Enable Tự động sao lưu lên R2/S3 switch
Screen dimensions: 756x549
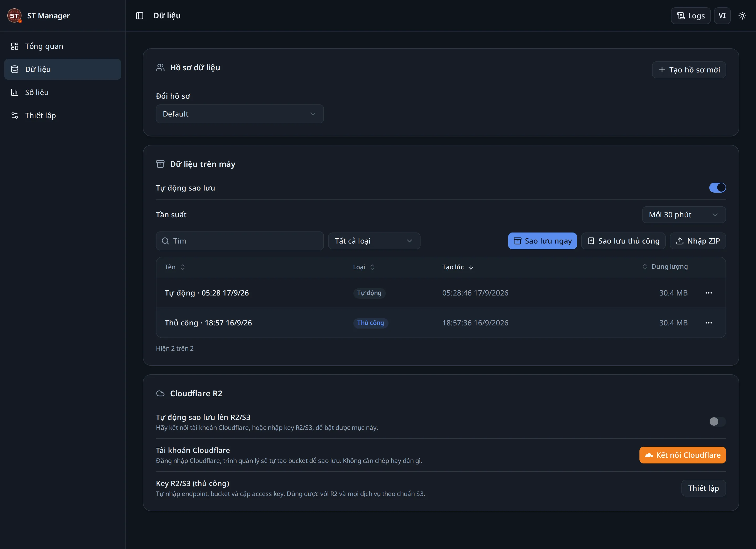click(x=717, y=422)
